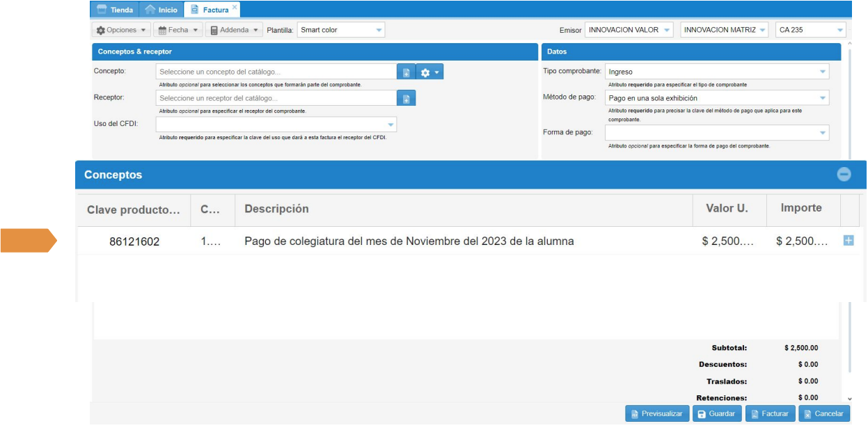Open the Addenda menu
Image resolution: width=868 pixels, height=428 pixels.
[234, 31]
